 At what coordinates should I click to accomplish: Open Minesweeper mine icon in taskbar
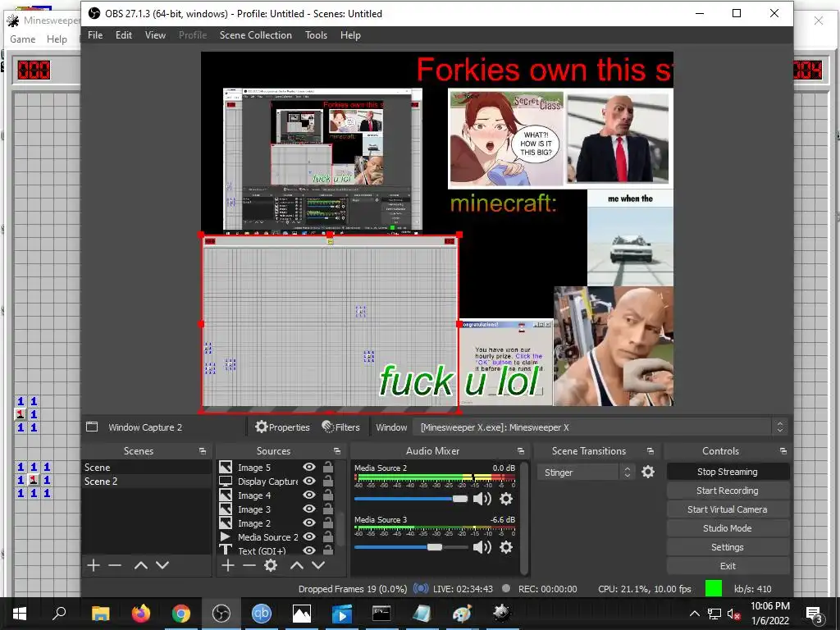pyautogui.click(x=502, y=614)
